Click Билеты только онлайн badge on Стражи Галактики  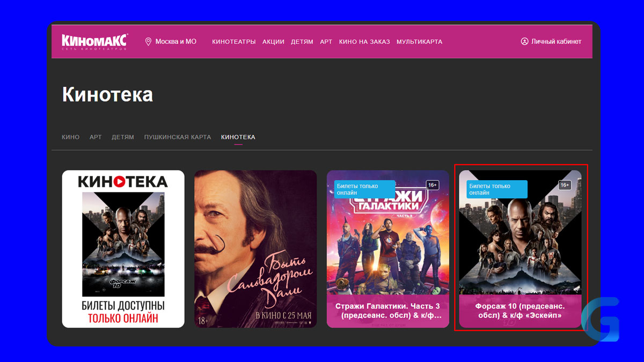point(364,189)
